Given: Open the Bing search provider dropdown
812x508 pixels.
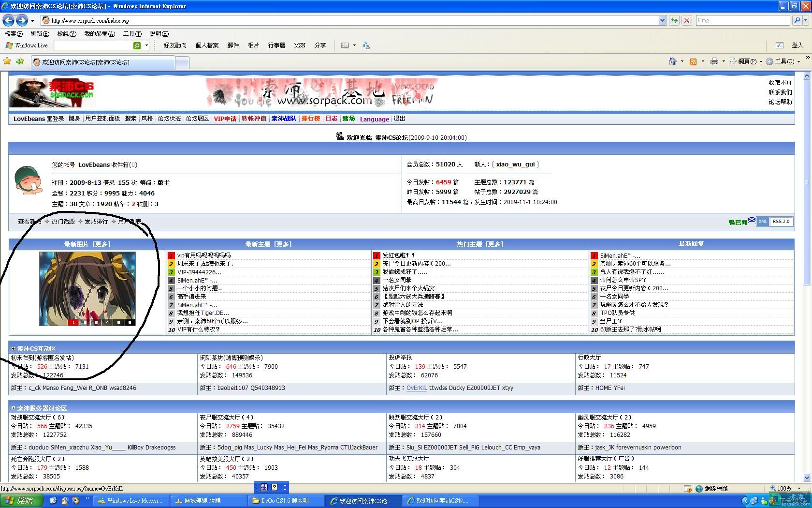Looking at the screenshot, I should point(806,20).
